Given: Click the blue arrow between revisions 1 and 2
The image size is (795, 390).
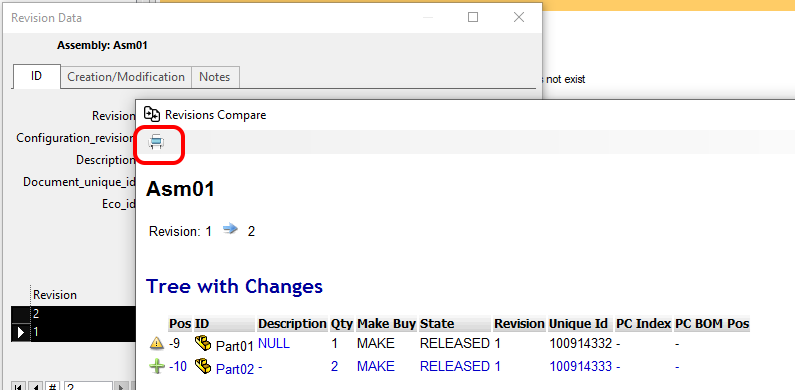Looking at the screenshot, I should point(230,230).
